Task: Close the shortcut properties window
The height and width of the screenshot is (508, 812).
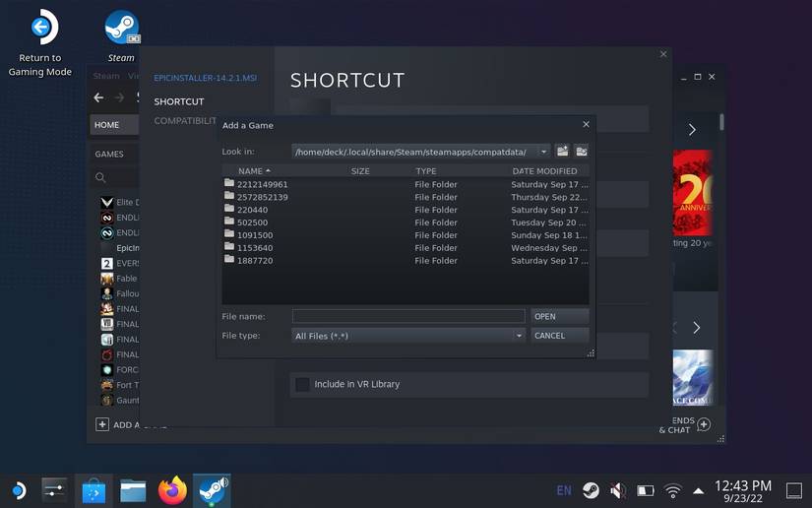Action: click(x=663, y=54)
